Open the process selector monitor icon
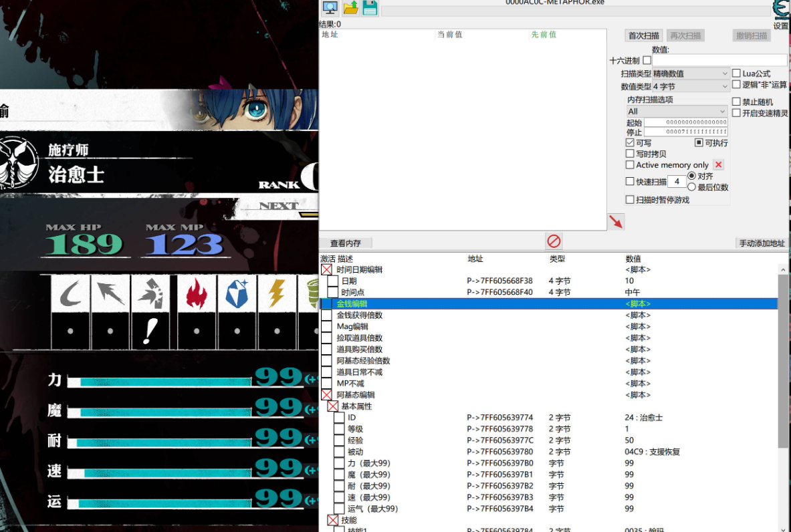The width and height of the screenshot is (791, 532). (x=330, y=7)
